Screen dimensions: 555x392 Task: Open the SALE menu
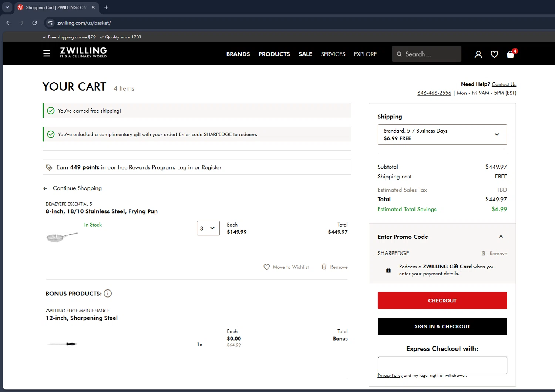click(305, 54)
